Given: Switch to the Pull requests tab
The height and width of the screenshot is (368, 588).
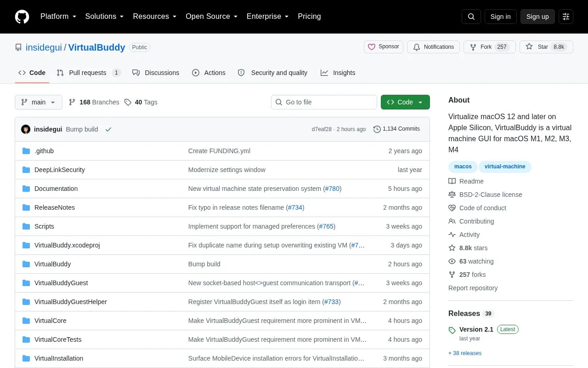Looking at the screenshot, I should pyautogui.click(x=89, y=73).
